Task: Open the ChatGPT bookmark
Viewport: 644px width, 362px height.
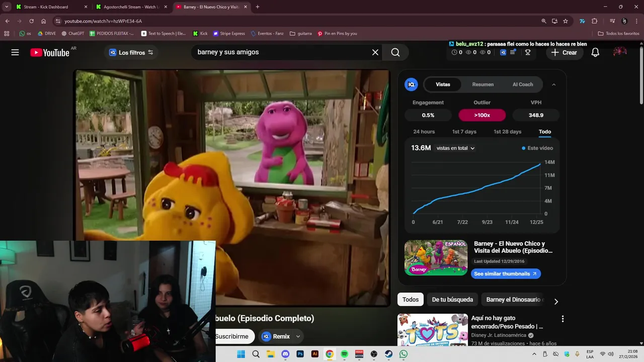Action: [72, 34]
